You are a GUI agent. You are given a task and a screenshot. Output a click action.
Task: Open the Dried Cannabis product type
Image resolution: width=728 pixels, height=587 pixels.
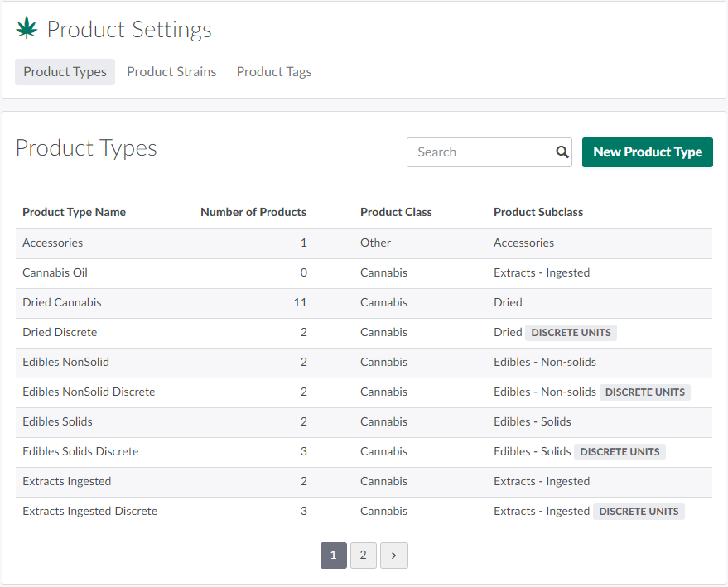[62, 302]
